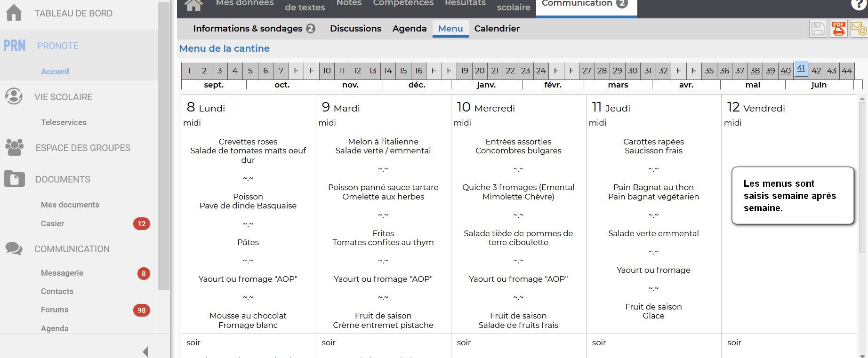Click the 10 Mercredi day header

pos(486,107)
